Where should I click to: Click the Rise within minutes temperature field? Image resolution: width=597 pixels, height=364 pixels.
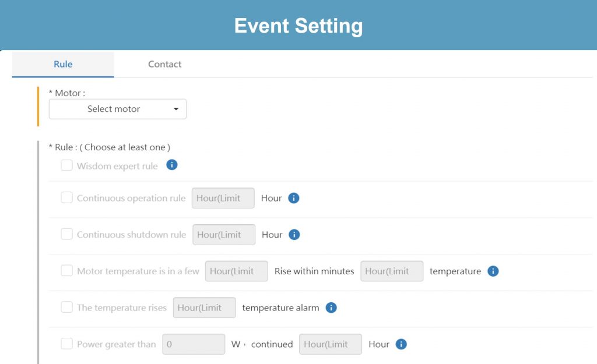[392, 271]
